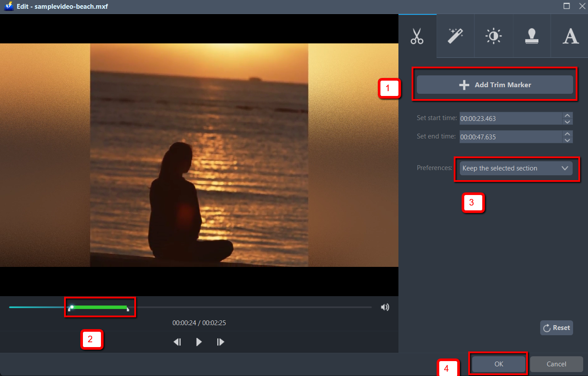The height and width of the screenshot is (376, 588).
Task: Click the Add Trim Marker button
Action: coord(495,85)
